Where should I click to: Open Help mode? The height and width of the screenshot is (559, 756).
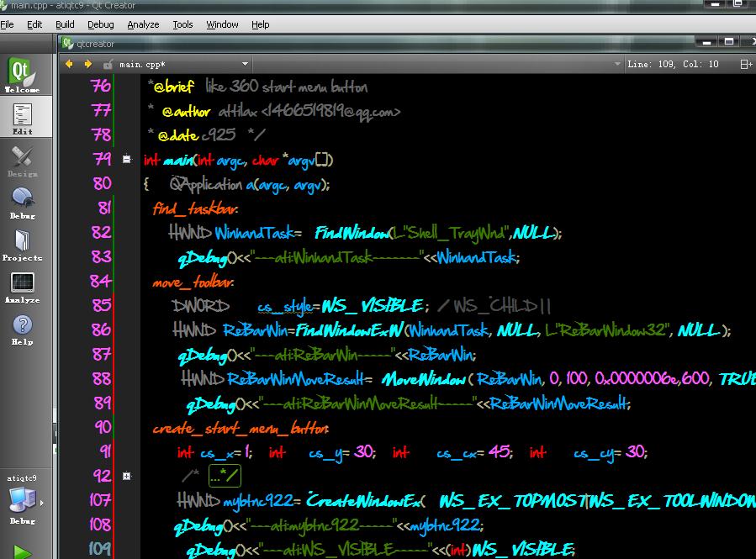(x=22, y=330)
